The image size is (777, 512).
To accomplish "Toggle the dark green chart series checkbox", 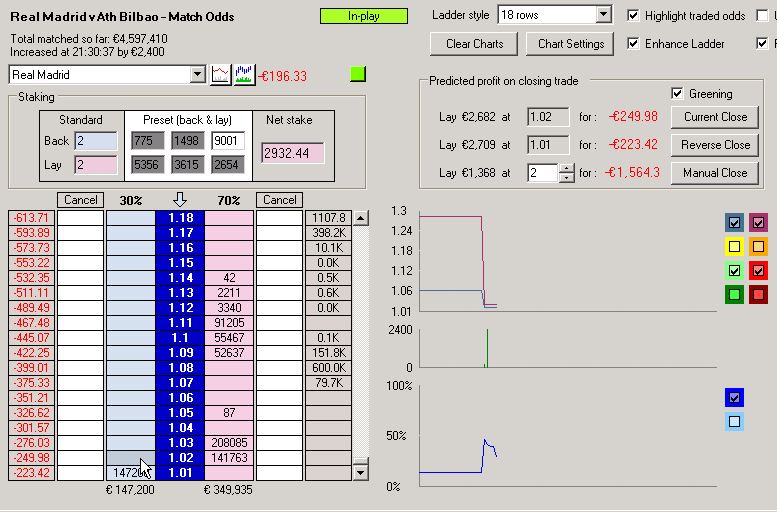I will click(x=735, y=295).
